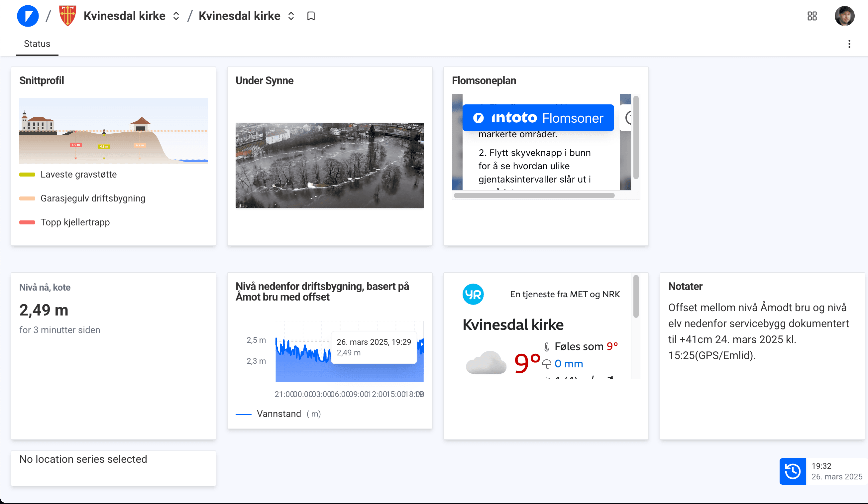
Task: Toggle Topp kjellertrapp legend entry
Action: pos(75,222)
